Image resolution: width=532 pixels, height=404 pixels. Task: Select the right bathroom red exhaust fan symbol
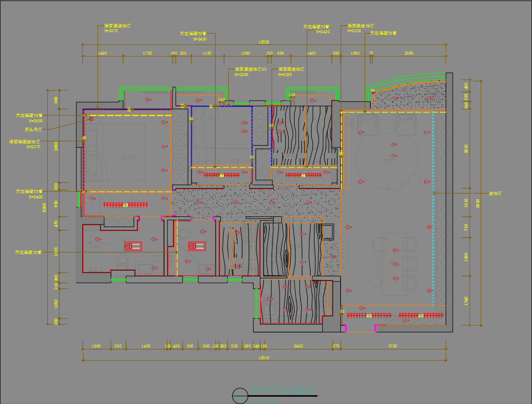(x=197, y=246)
